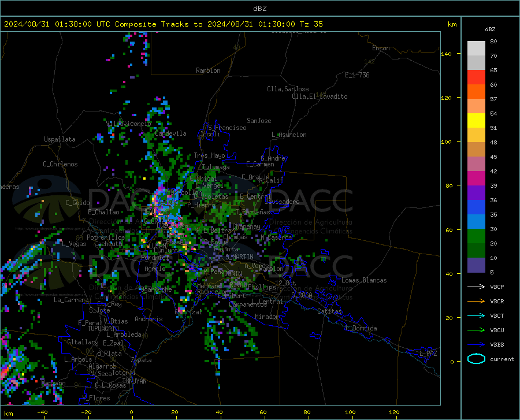Click the dark slate-purple bottom legend swatch
The height and width of the screenshot is (420, 520).
tap(476, 265)
